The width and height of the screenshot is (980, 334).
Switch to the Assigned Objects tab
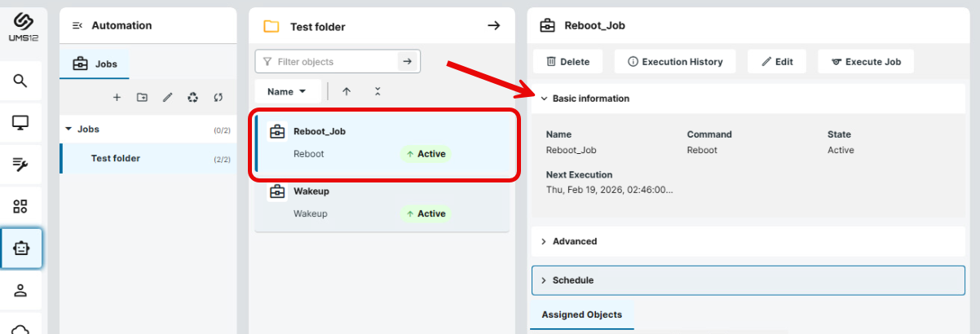click(581, 314)
